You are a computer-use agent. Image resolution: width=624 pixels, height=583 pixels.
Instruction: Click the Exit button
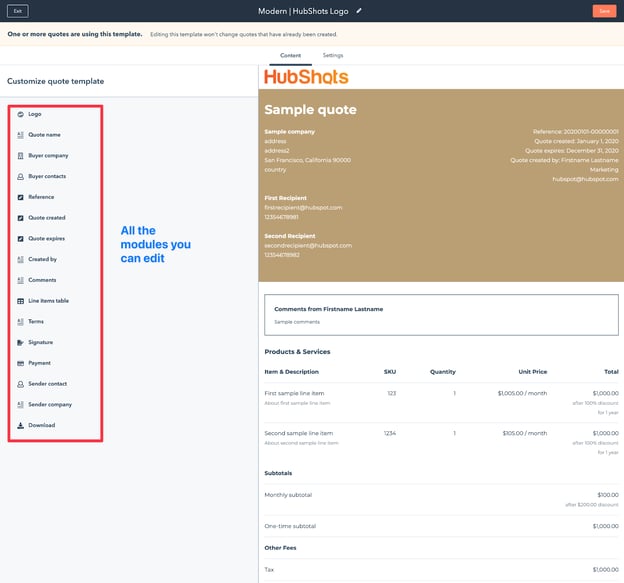click(17, 11)
